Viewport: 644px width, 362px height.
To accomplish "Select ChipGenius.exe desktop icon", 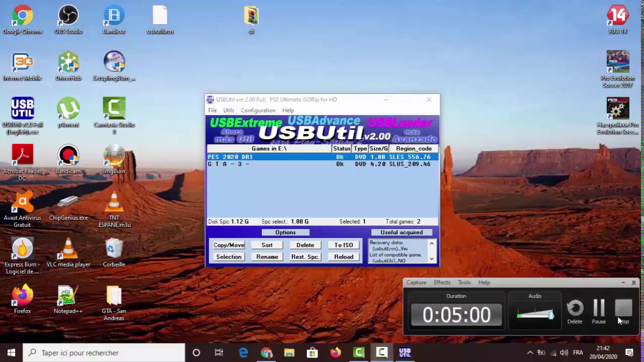I will point(68,207).
